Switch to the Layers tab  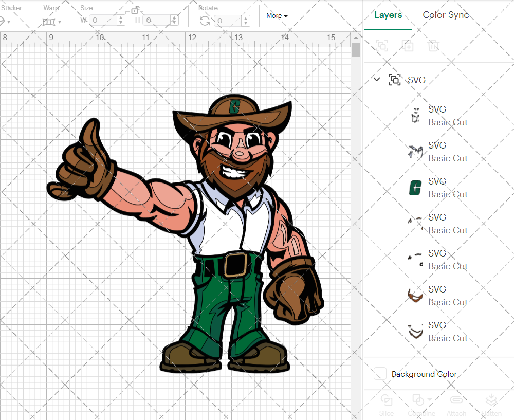pyautogui.click(x=388, y=15)
